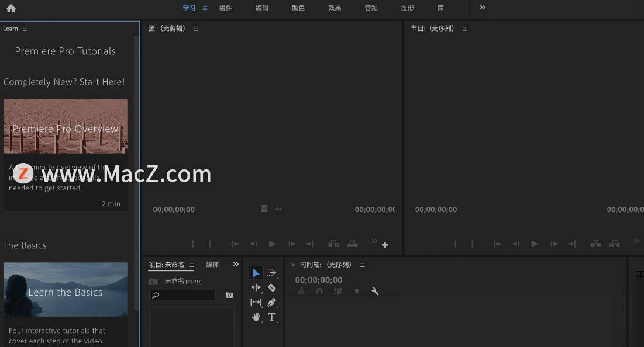Open Learn the Basics tutorial thumbnail
The height and width of the screenshot is (347, 644).
66,290
